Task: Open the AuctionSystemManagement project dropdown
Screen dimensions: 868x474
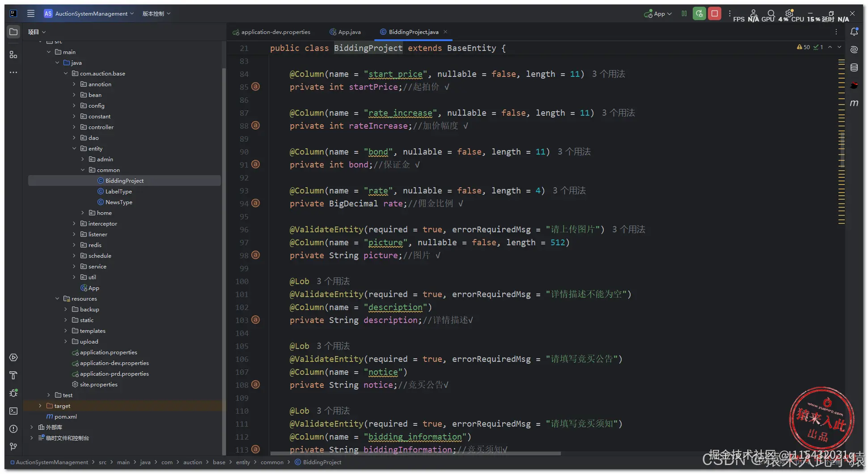Action: (x=89, y=13)
